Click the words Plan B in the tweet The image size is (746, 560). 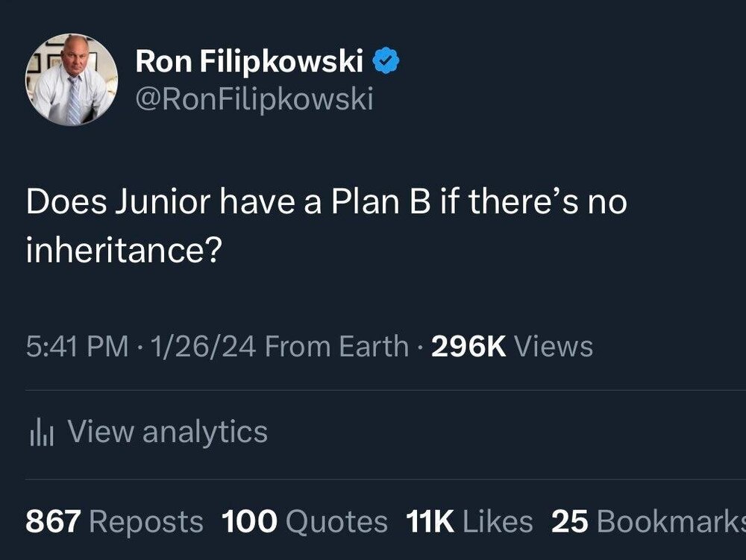377,203
